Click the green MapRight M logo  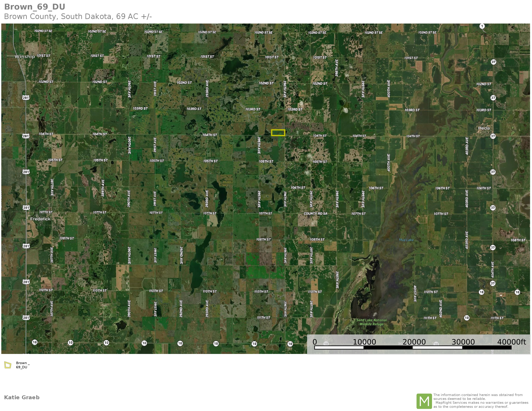424,401
